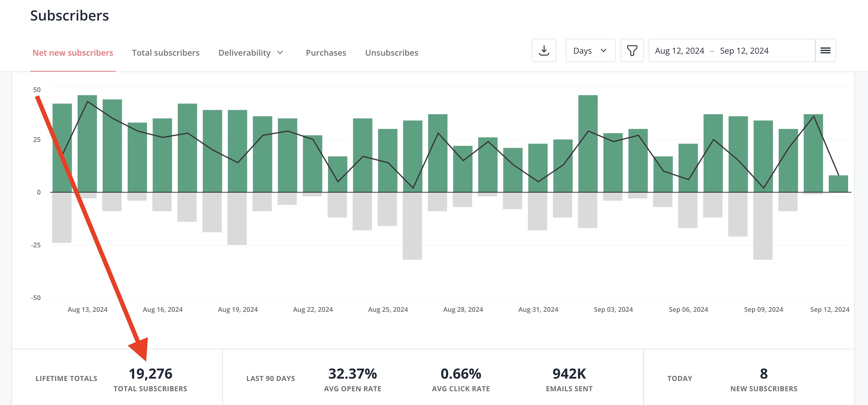Viewport: 868px width, 405px height.
Task: Click the LAST 90 DAYS label
Action: point(271,378)
